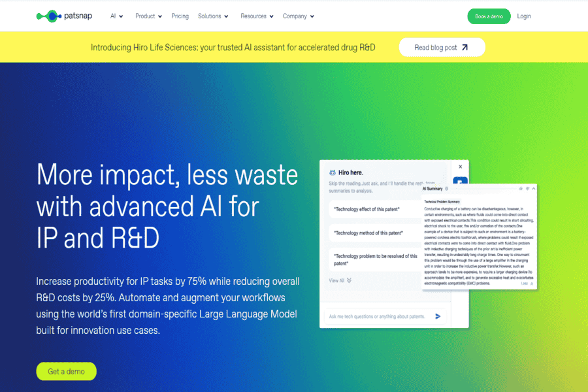Open the Solutions dropdown
The width and height of the screenshot is (588, 392).
tap(213, 16)
